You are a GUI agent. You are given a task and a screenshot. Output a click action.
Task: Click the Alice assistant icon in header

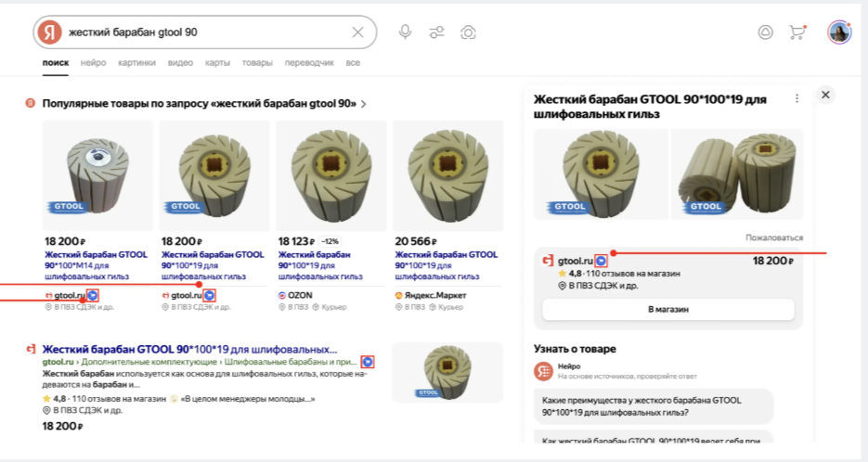click(x=765, y=32)
